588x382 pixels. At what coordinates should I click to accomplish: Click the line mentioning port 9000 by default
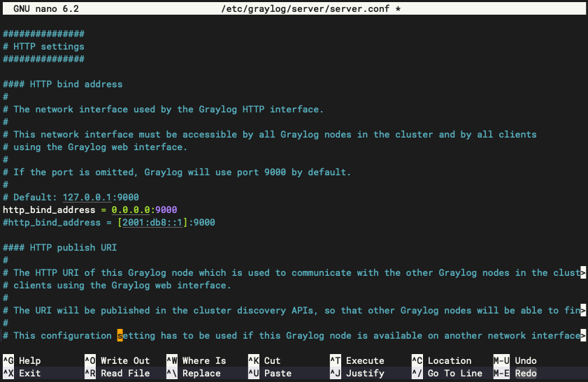tap(177, 172)
